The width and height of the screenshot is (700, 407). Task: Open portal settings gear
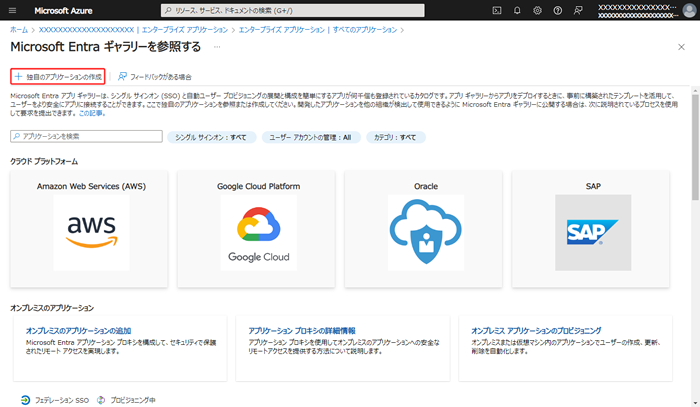(x=538, y=10)
